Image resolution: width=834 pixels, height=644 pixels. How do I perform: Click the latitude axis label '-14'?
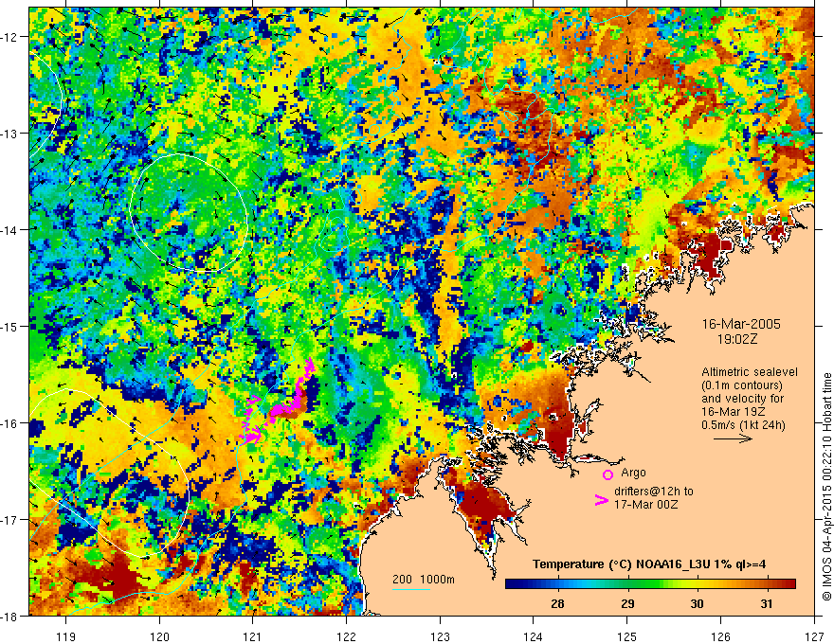click(9, 230)
